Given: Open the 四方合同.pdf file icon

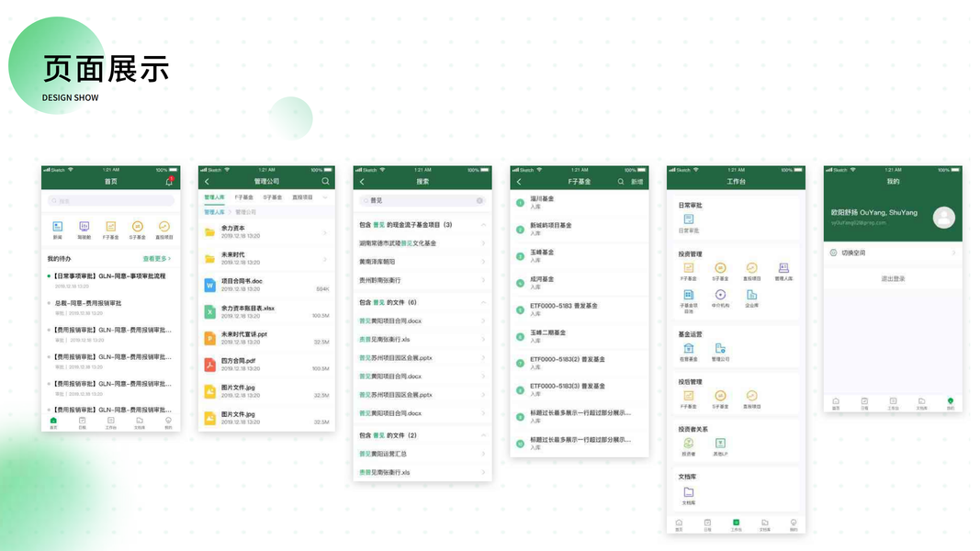Looking at the screenshot, I should 210,365.
